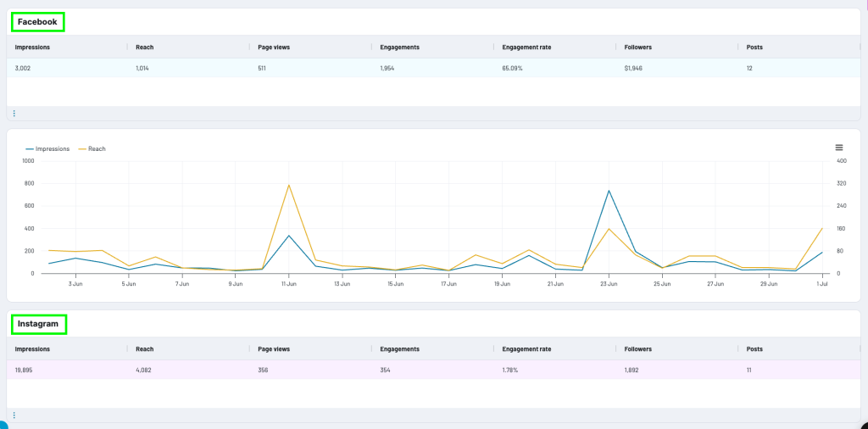This screenshot has height=429, width=868.
Task: Sort Facebook table by Engagement rate column
Action: pos(526,47)
